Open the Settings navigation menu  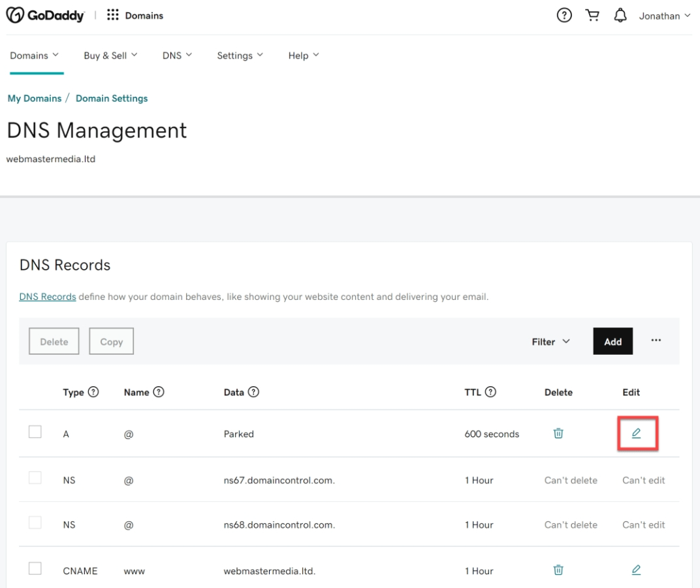[x=240, y=56]
